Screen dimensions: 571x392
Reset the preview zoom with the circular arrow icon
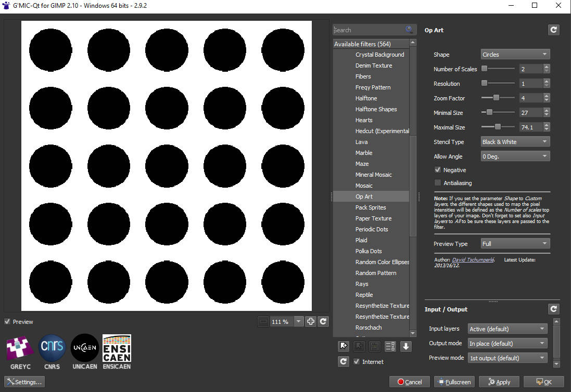click(x=323, y=321)
